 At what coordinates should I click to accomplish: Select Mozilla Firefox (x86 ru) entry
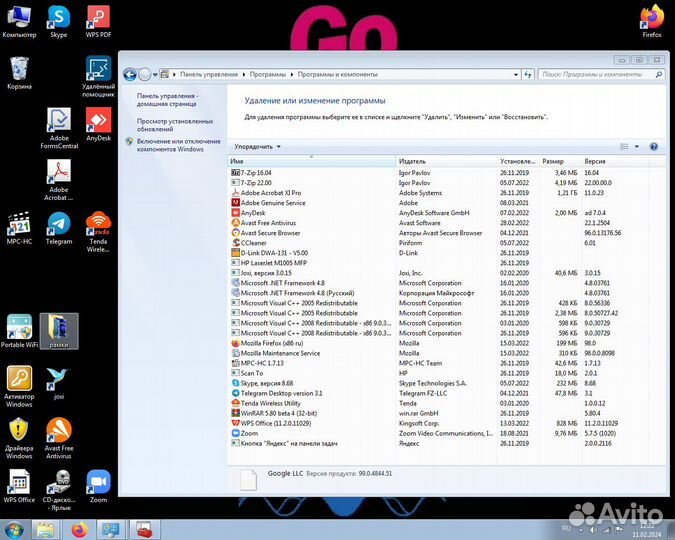(440, 343)
